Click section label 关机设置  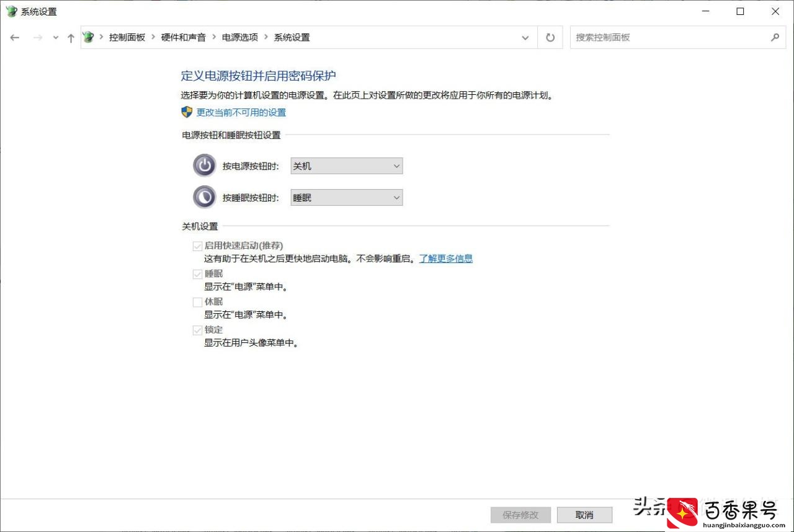200,226
